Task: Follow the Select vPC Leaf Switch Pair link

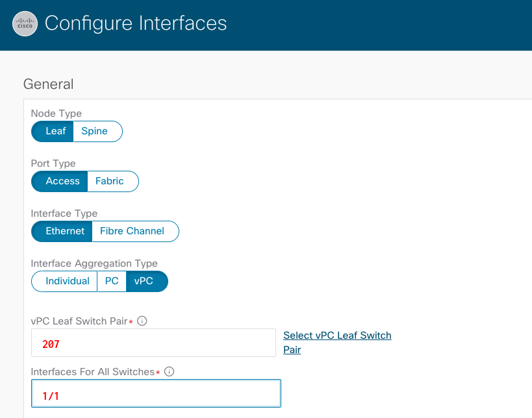Action: point(337,343)
